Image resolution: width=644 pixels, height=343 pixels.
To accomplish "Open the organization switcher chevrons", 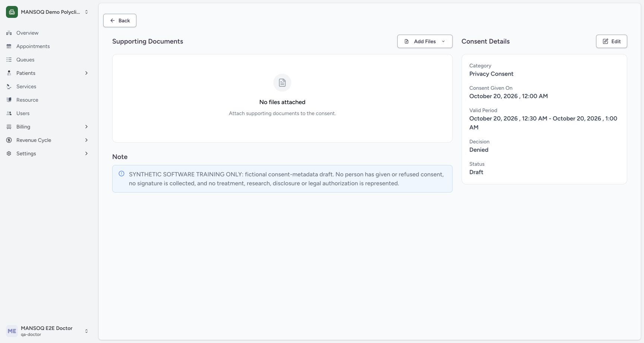I will click(x=86, y=12).
